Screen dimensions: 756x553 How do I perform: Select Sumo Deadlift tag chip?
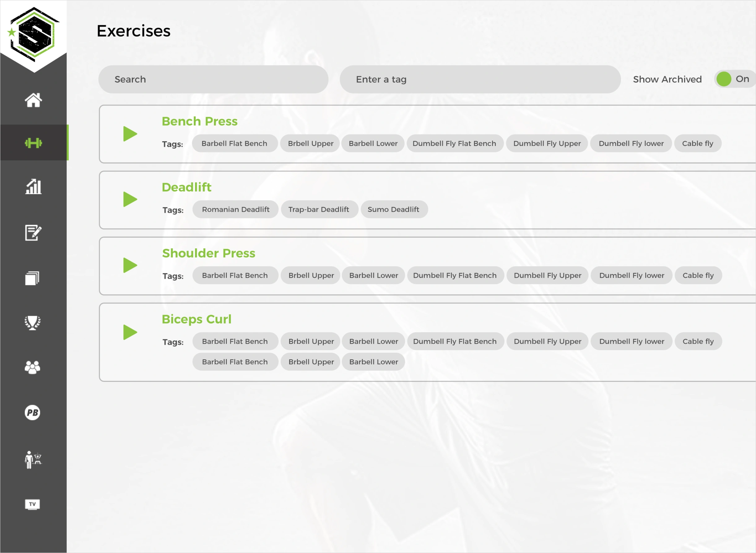tap(393, 210)
